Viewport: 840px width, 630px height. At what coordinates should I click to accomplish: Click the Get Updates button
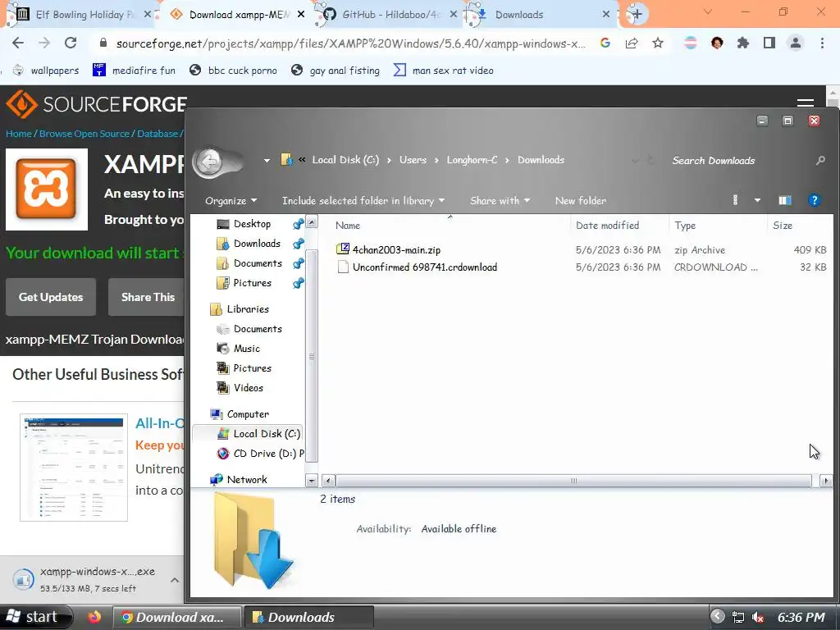(51, 297)
